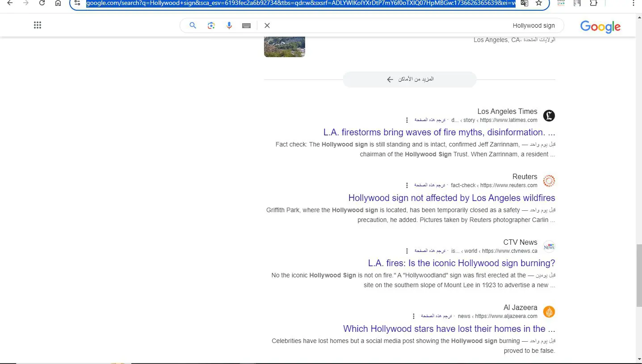
Task: Translate the Los Angeles Times result page
Action: [430, 120]
